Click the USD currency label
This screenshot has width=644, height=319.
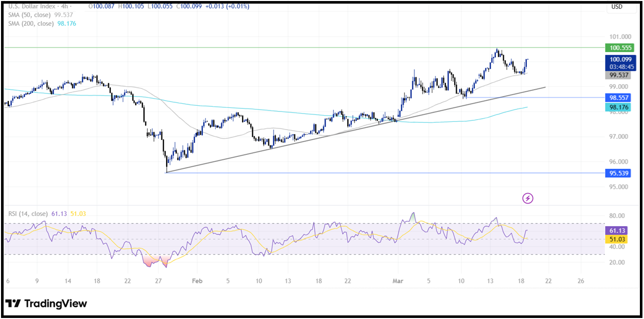coord(617,7)
